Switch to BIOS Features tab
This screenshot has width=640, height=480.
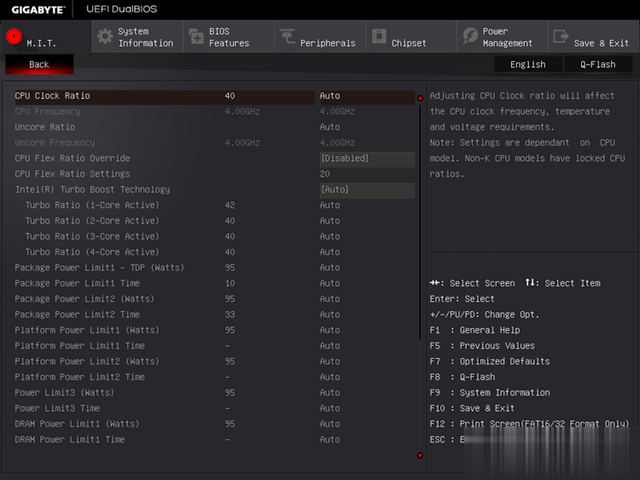[x=229, y=37]
